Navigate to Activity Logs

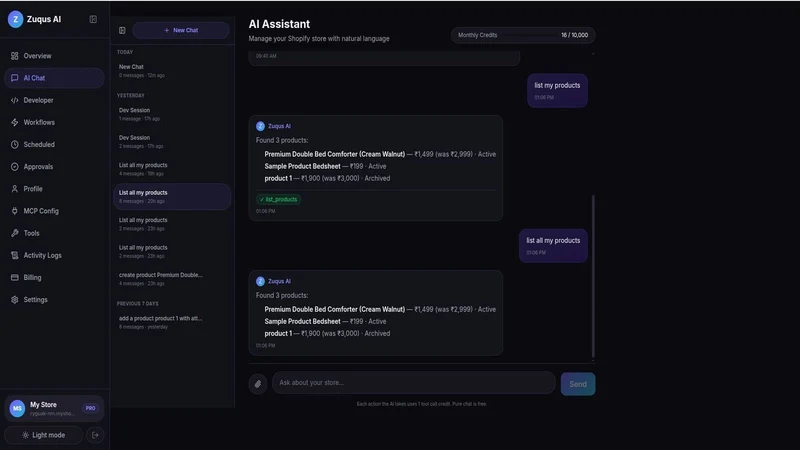tap(54, 255)
